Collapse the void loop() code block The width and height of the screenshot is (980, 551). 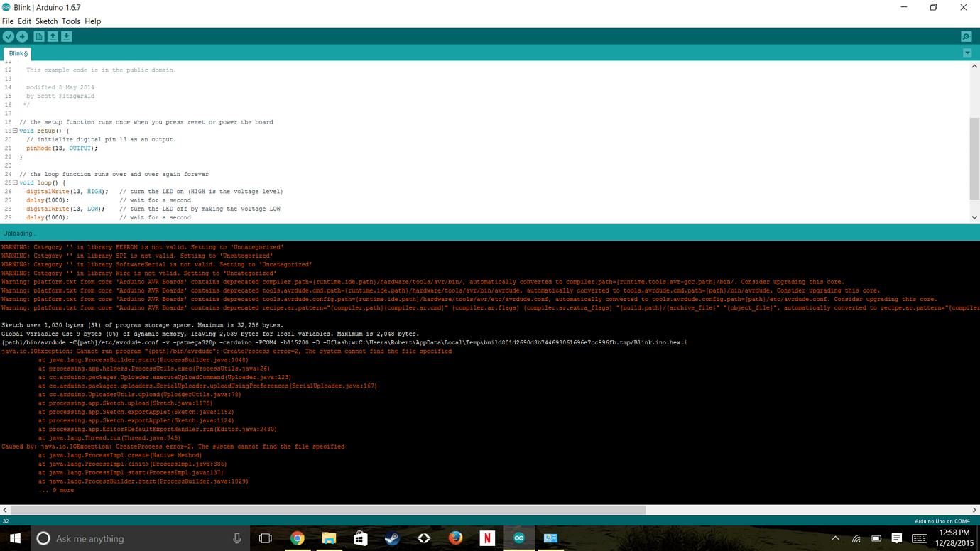point(15,182)
